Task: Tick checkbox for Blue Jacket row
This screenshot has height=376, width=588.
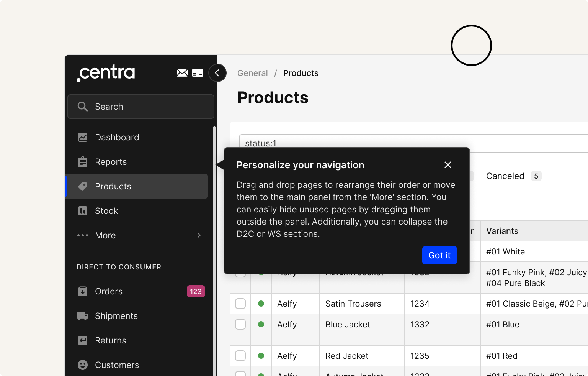Action: tap(240, 324)
